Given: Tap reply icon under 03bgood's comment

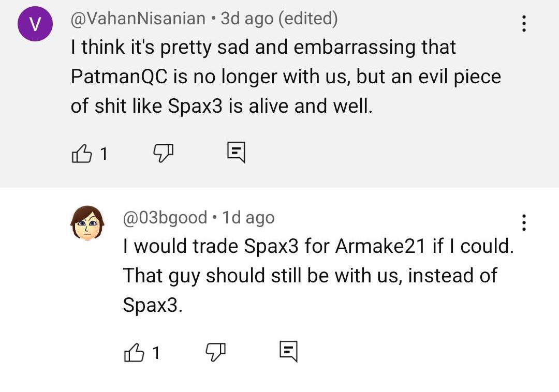Looking at the screenshot, I should coord(288,351).
